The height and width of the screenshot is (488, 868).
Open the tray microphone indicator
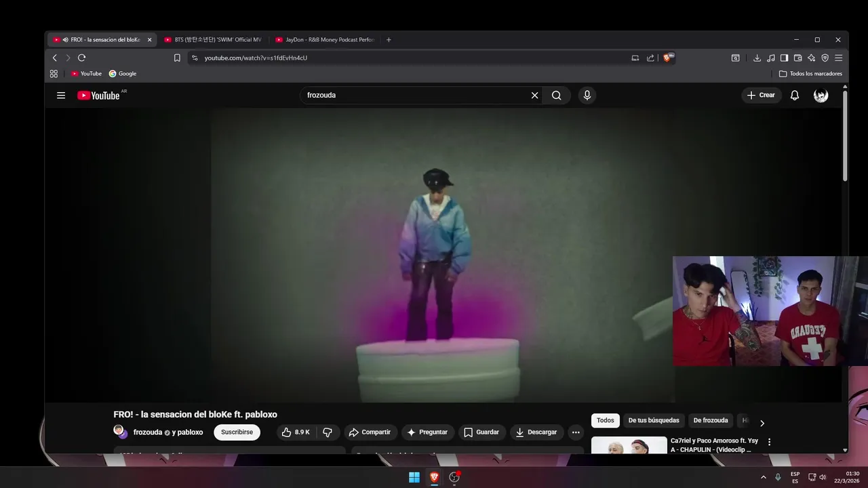(x=778, y=477)
